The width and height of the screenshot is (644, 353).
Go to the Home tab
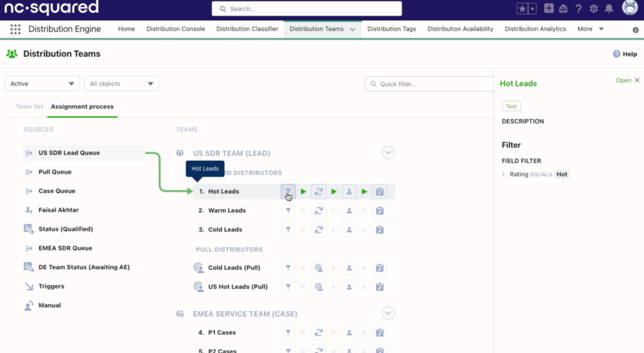coord(126,29)
